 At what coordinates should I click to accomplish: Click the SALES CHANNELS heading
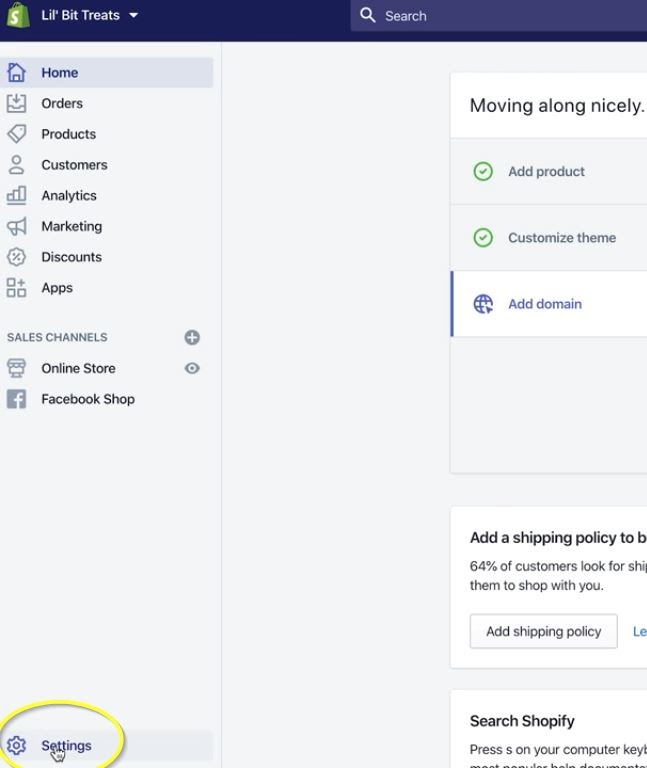[57, 337]
